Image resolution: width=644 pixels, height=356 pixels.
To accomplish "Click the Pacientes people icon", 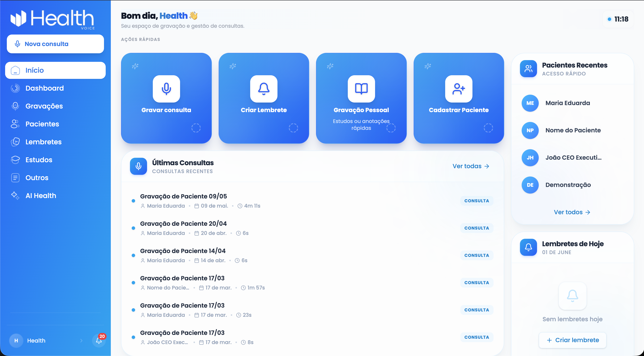I will pyautogui.click(x=15, y=124).
